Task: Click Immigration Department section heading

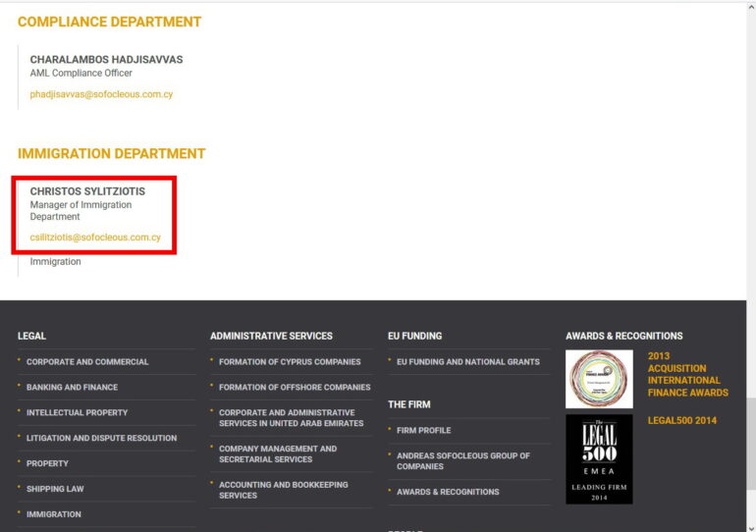Action: (x=111, y=154)
